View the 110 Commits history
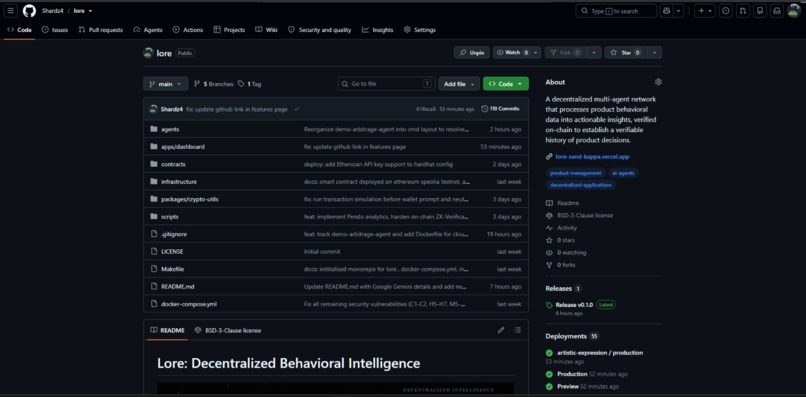 click(500, 109)
